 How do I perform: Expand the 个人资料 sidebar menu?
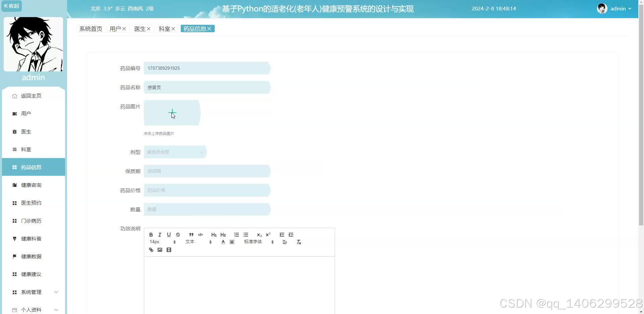34,310
